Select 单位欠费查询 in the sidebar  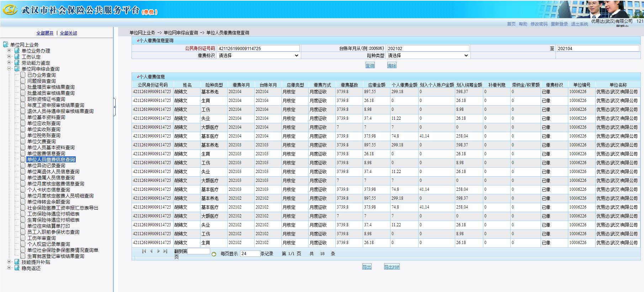point(42,141)
